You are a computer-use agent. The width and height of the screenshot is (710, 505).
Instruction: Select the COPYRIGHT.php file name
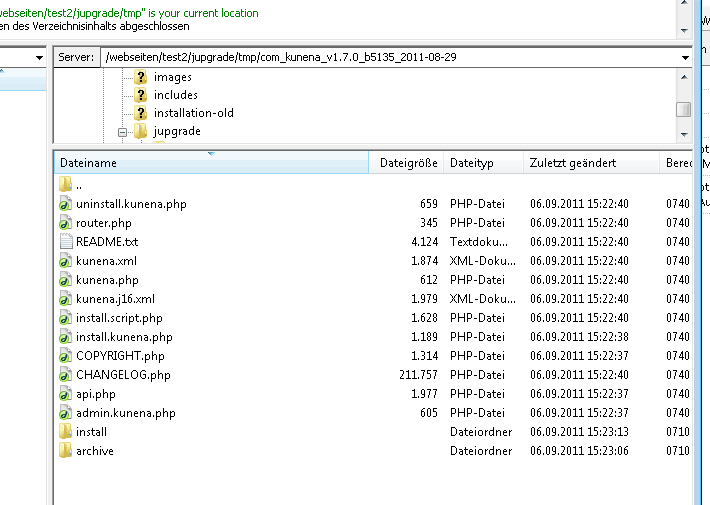click(120, 356)
